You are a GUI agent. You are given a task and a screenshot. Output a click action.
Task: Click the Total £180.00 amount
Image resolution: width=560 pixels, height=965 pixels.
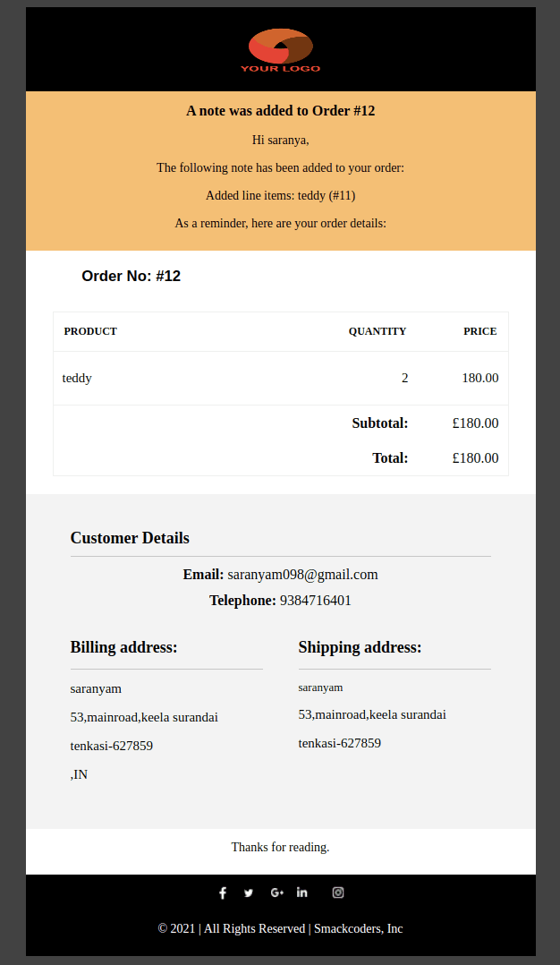pos(475,458)
